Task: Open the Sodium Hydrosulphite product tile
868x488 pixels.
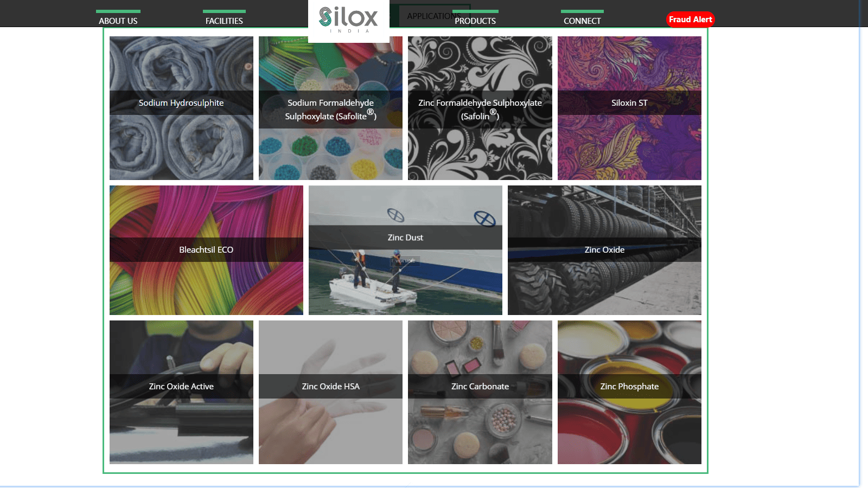Action: tap(181, 108)
